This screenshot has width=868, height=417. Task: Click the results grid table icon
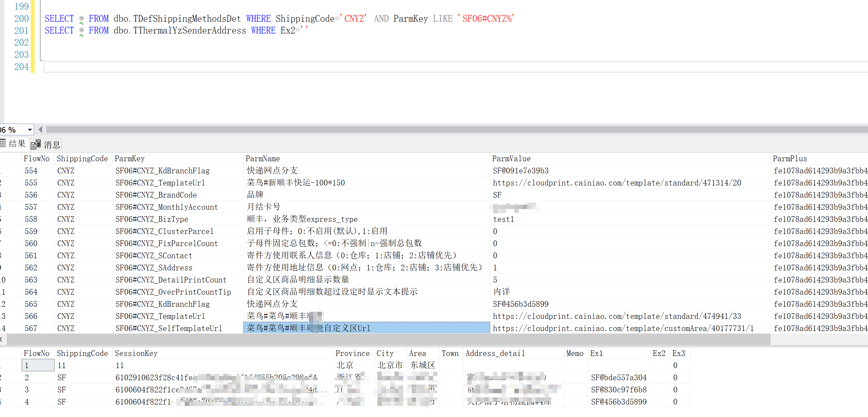coord(3,143)
